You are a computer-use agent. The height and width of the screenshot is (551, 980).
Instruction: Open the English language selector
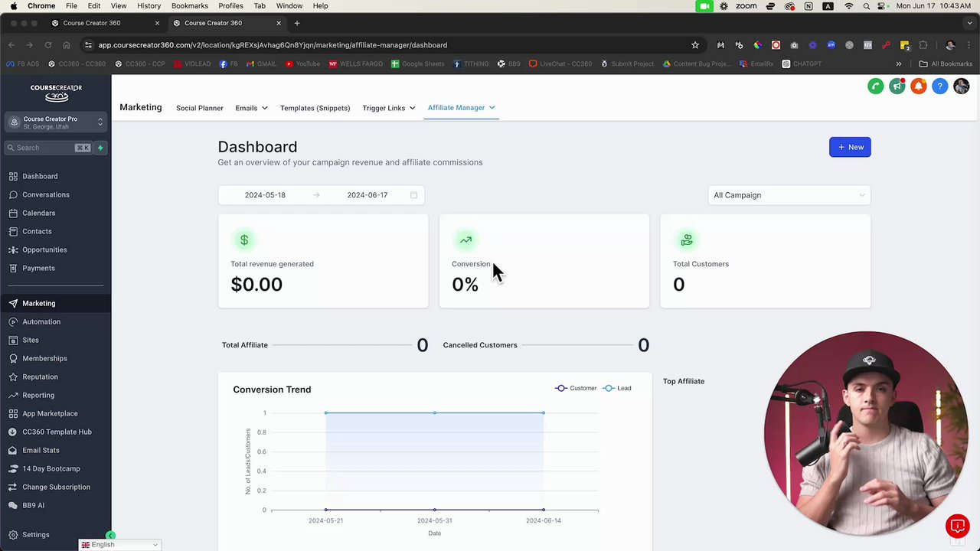pyautogui.click(x=119, y=545)
